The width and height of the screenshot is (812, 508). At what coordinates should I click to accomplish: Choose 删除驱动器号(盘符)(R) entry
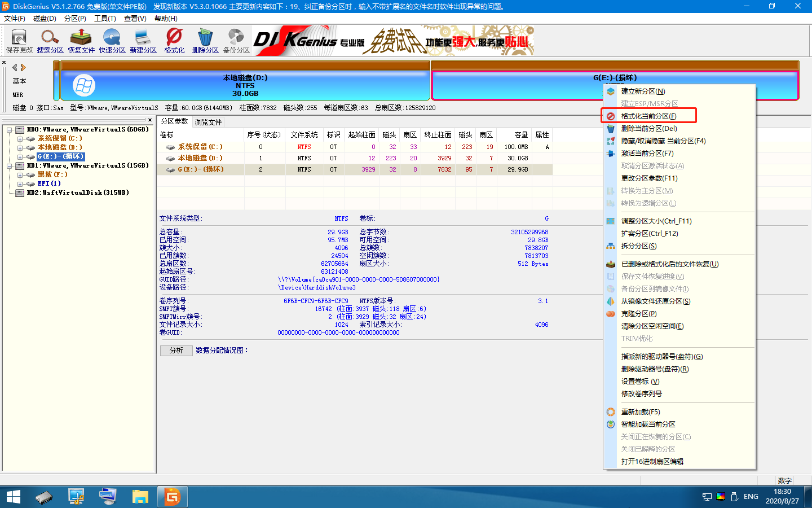(x=679, y=369)
